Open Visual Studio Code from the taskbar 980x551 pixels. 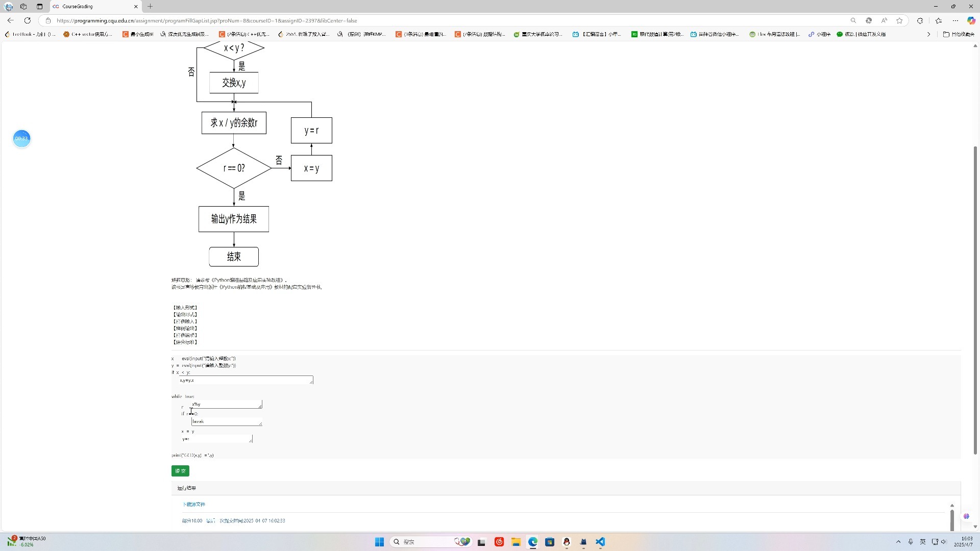[600, 542]
